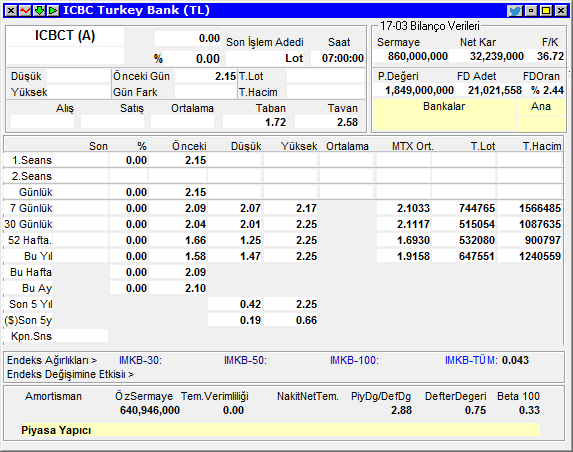Open the Twitter bird icon
This screenshot has width=573, height=452.
click(515, 11)
